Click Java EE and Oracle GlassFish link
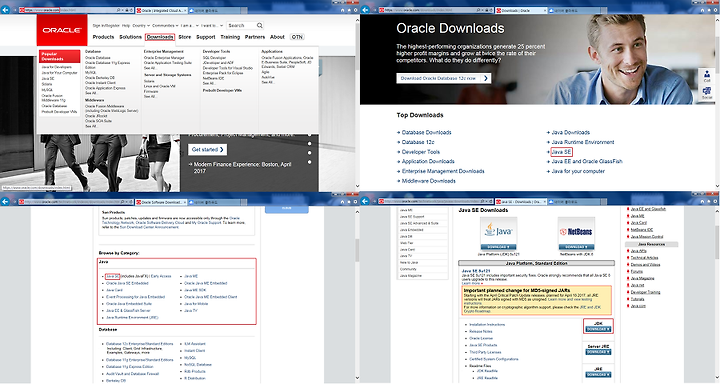Image resolution: width=720 pixels, height=384 pixels. tap(587, 161)
